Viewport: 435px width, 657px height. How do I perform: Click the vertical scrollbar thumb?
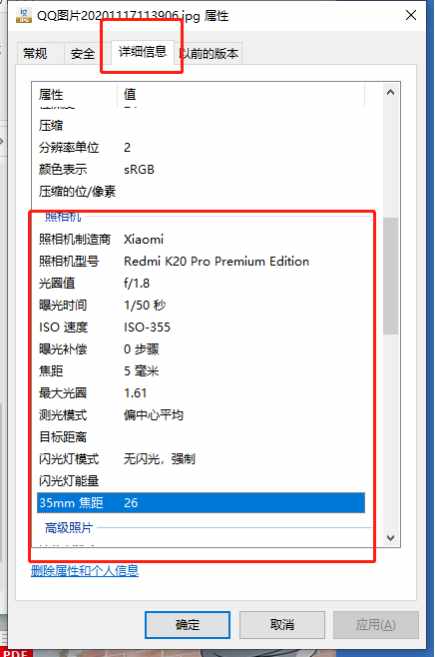(390, 275)
